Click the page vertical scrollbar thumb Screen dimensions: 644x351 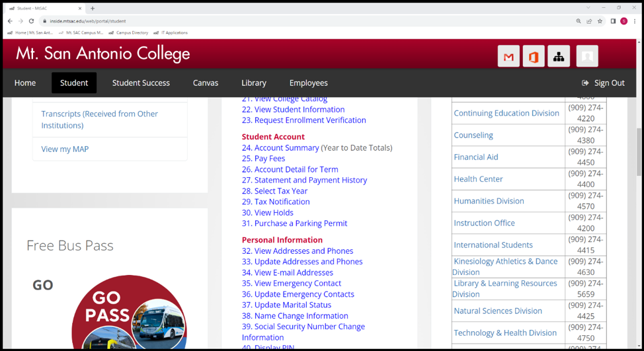(639, 152)
